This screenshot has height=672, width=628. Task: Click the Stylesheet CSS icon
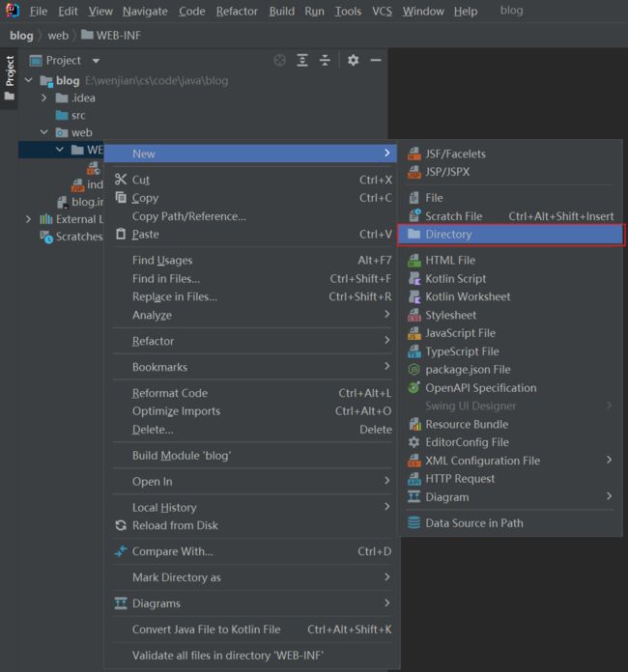(x=414, y=315)
